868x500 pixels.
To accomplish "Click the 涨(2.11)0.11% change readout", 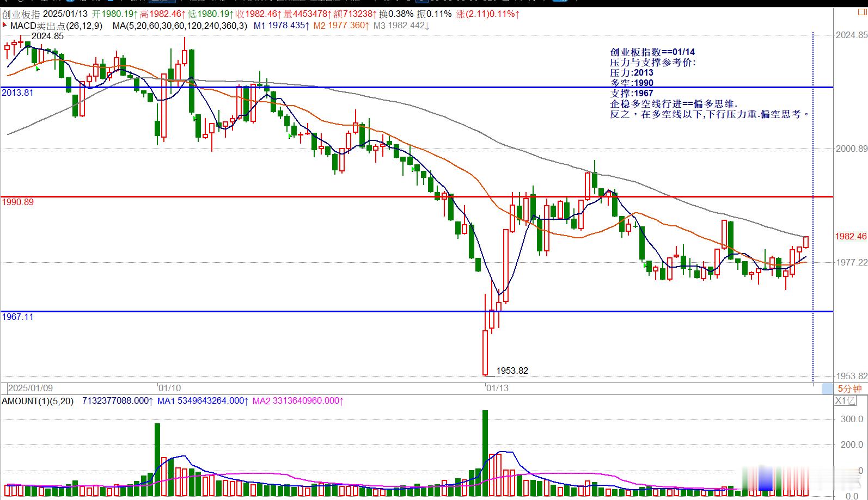I will [488, 14].
